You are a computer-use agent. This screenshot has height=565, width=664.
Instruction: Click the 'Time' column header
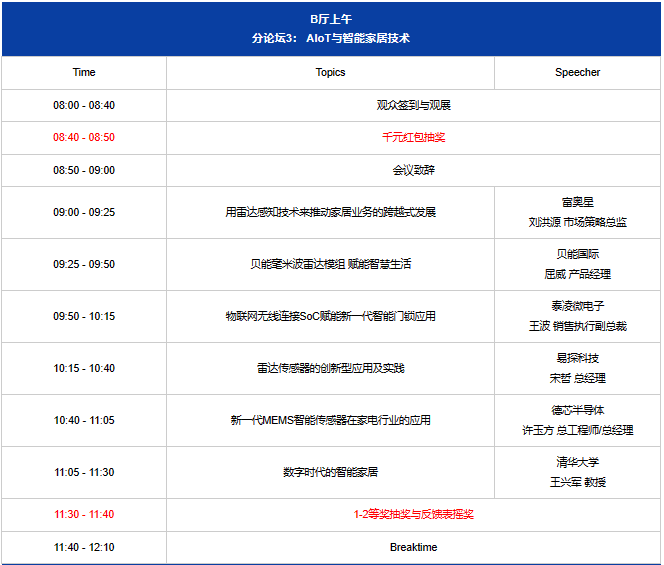coord(84,72)
